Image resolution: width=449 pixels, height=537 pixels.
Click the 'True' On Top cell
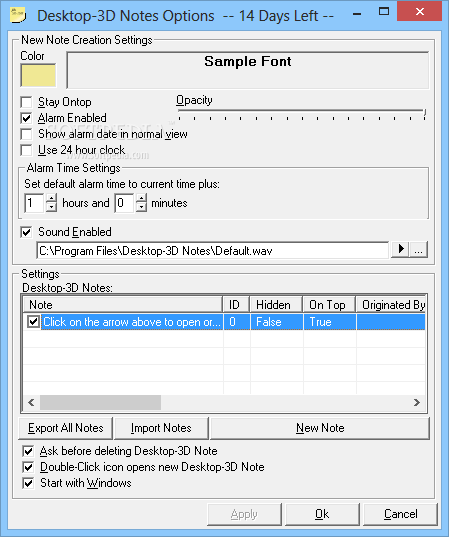coord(330,322)
